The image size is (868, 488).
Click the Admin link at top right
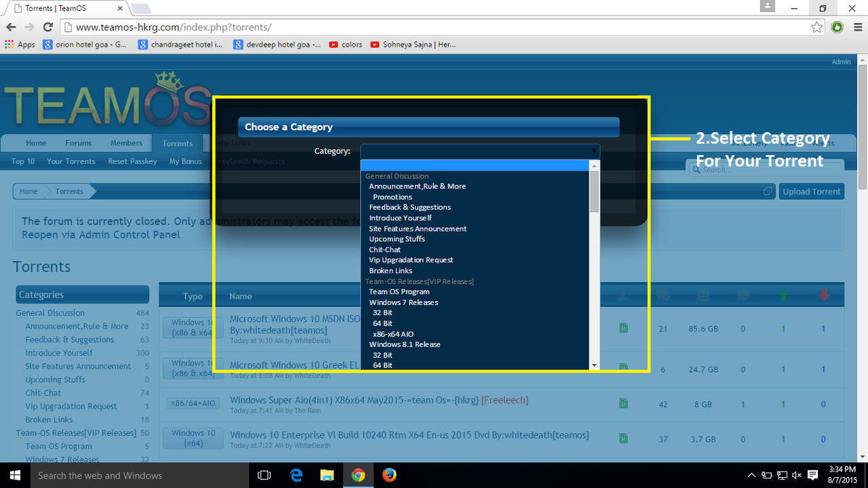[x=841, y=62]
